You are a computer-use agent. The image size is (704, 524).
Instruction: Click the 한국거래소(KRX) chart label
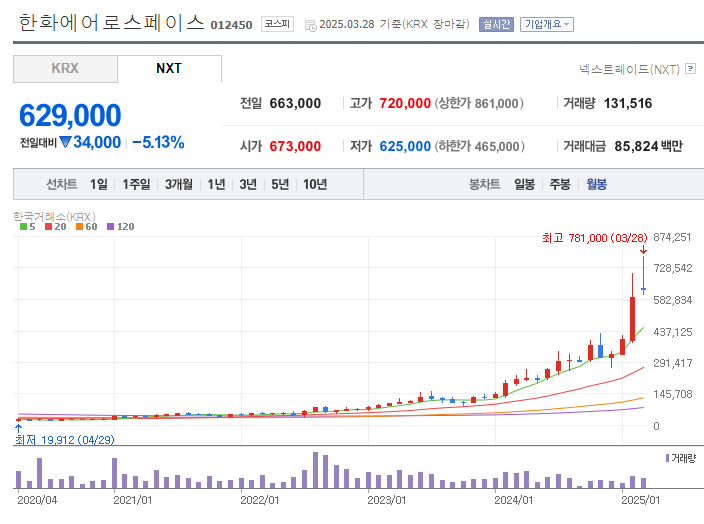(54, 217)
